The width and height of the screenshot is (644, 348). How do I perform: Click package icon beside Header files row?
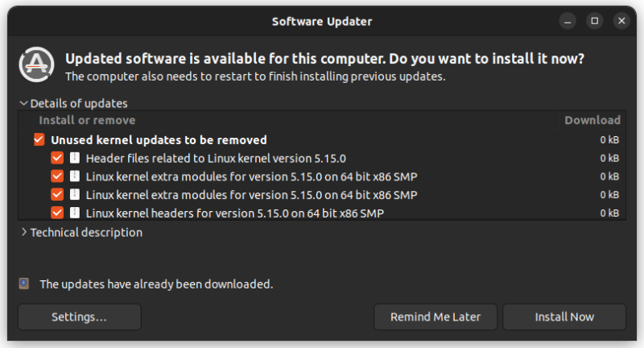coord(75,158)
